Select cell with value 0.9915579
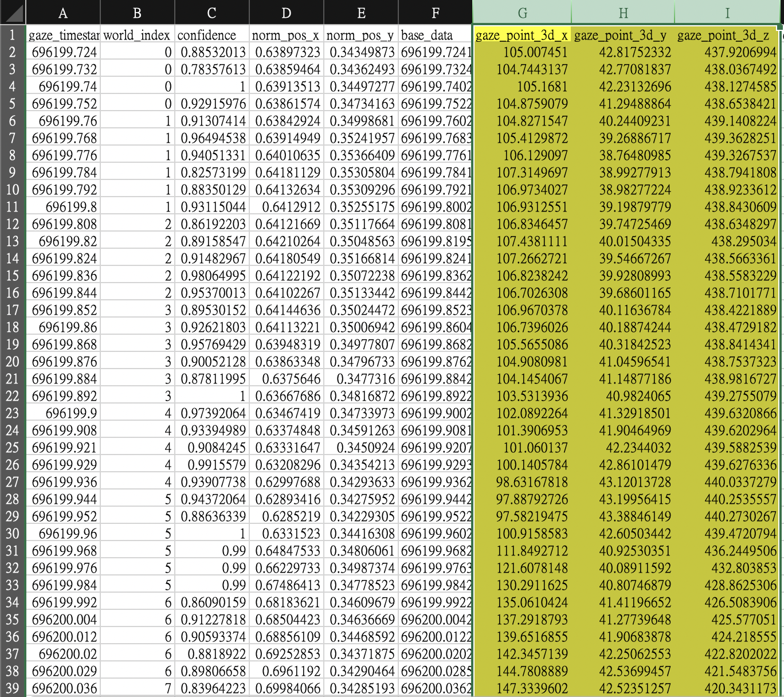 point(211,465)
